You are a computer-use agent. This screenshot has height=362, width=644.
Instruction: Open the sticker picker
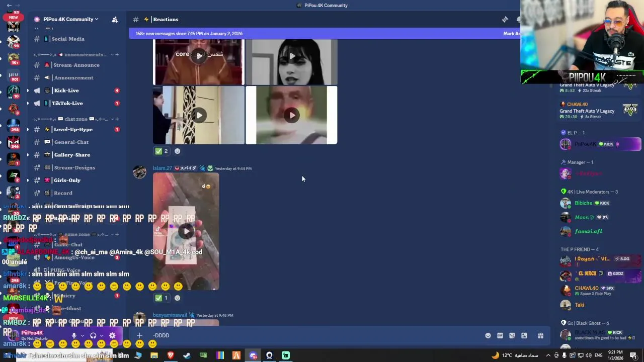pyautogui.click(x=512, y=335)
